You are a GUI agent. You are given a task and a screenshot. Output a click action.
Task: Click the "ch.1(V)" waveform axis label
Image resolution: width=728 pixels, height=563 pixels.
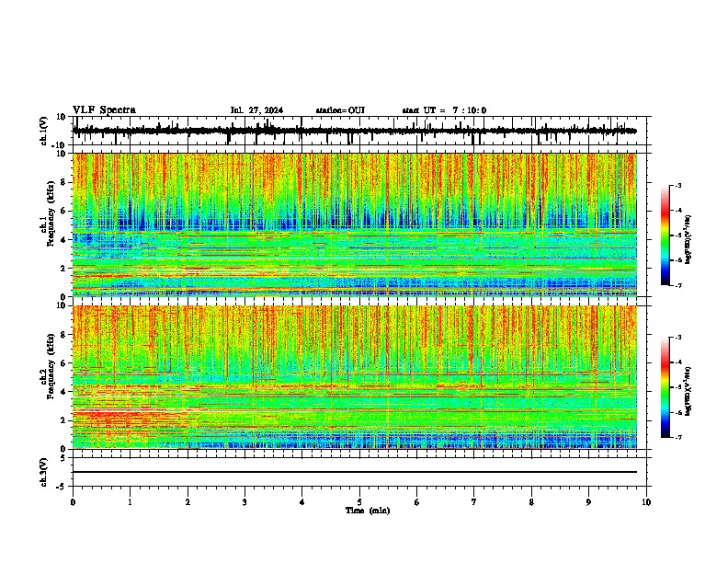click(44, 131)
